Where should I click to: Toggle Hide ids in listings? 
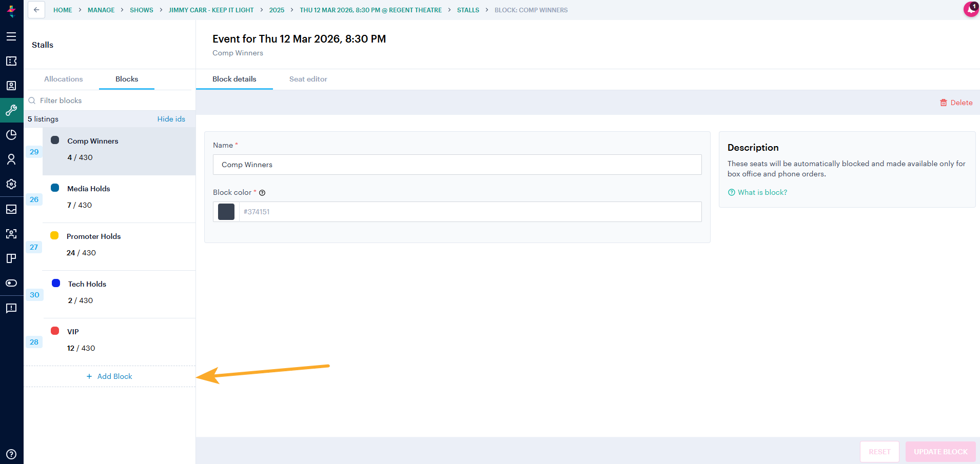171,119
